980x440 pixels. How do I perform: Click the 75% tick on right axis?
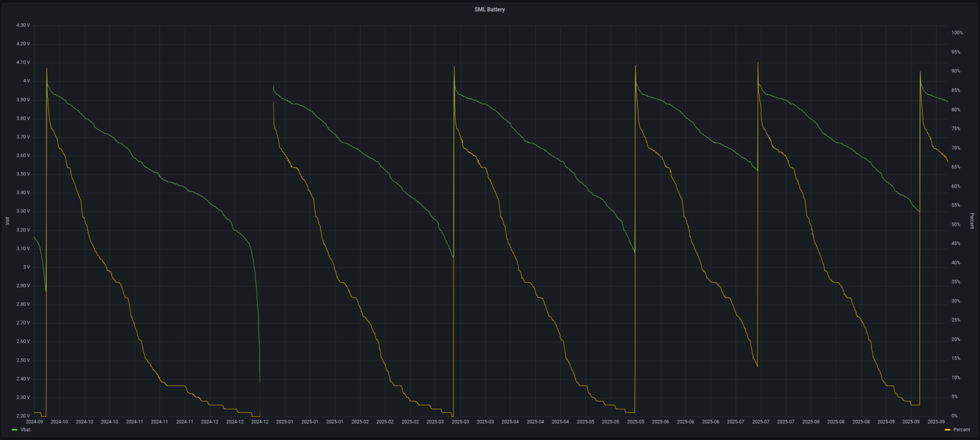coord(956,129)
